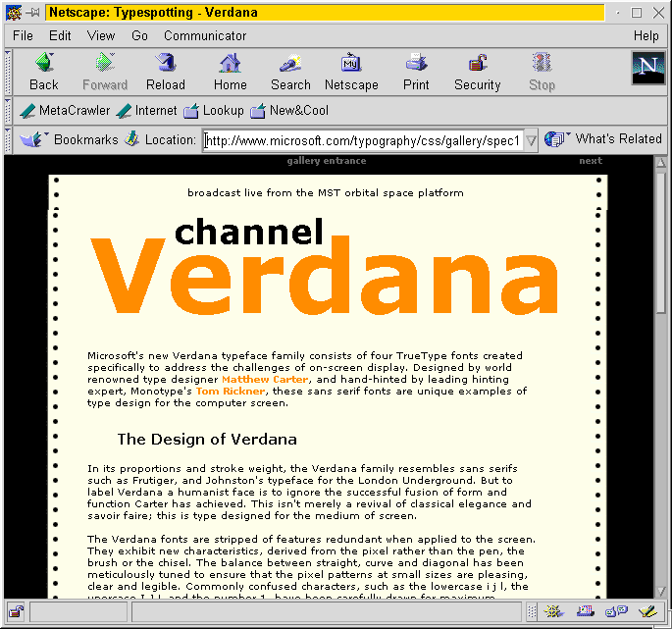672x629 pixels.
Task: Open Navigator from component bar
Action: pos(553,612)
